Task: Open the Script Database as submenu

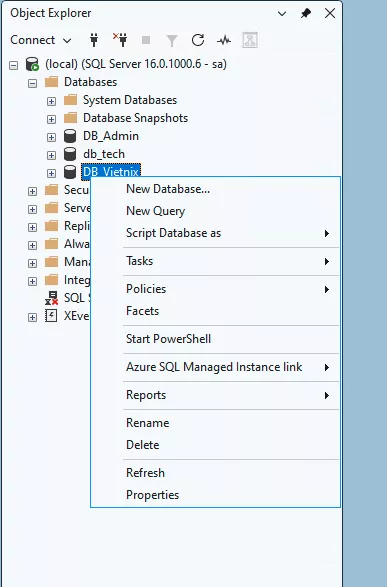Action: tap(215, 233)
